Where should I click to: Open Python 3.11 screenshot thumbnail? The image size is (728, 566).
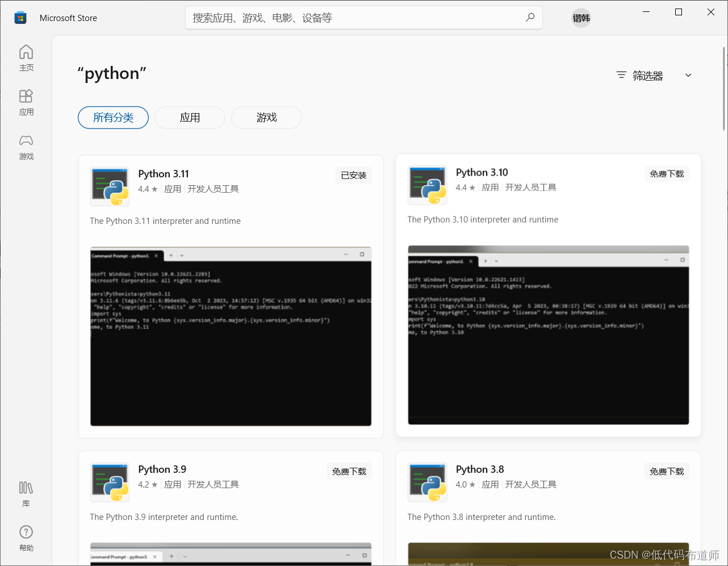pos(231,336)
